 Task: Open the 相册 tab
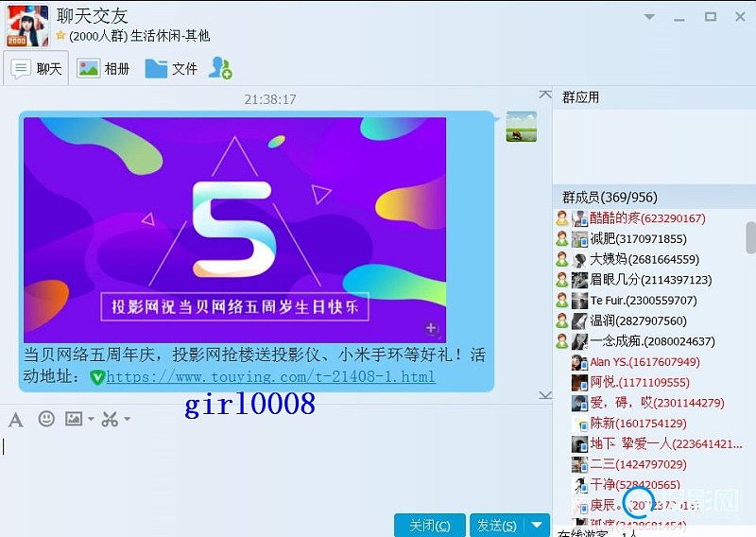(103, 69)
